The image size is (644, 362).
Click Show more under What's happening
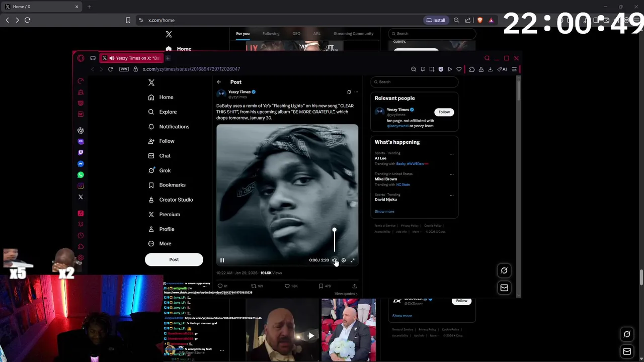[x=384, y=212]
